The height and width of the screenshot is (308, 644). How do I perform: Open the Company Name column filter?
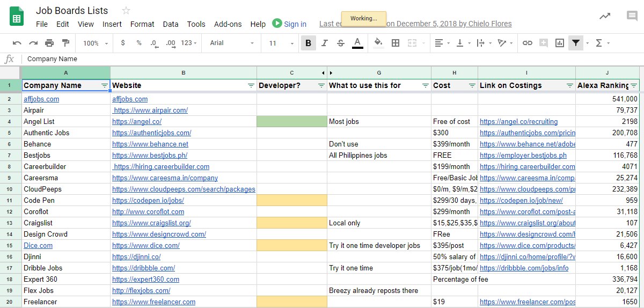(x=105, y=86)
